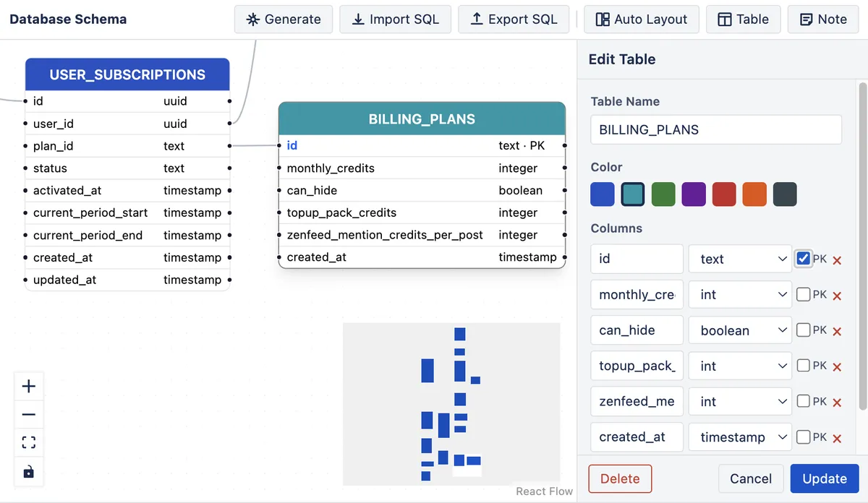The height and width of the screenshot is (503, 868).
Task: Check the PK box for zenfeed_me column
Action: pos(803,400)
